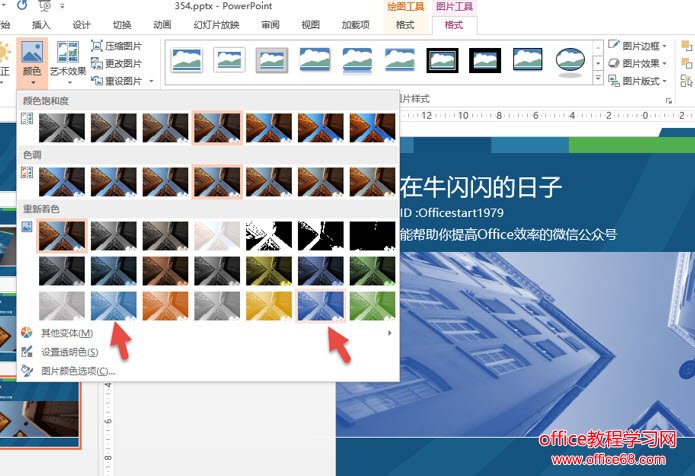Switch to the 切换 tab
The width and height of the screenshot is (695, 476).
pos(121,25)
